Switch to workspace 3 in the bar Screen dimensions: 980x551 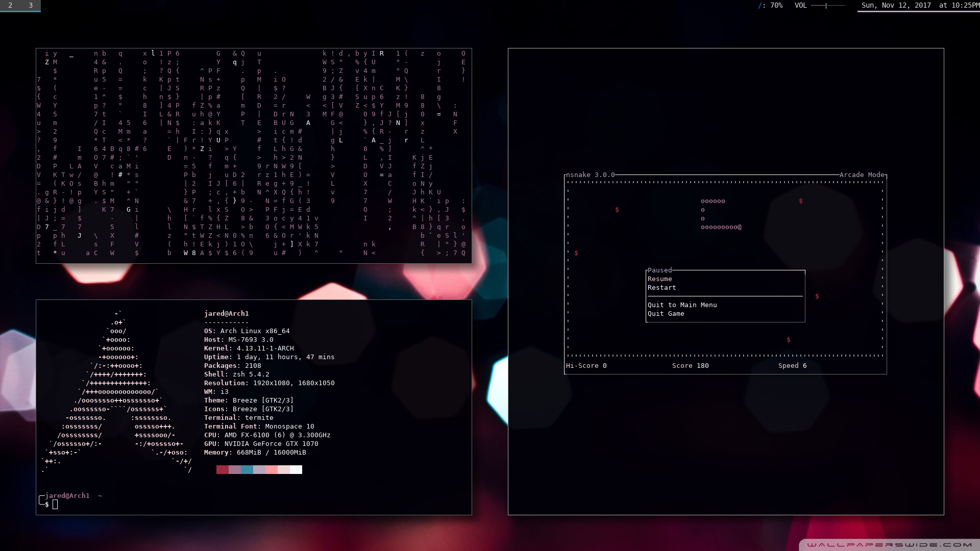coord(31,5)
